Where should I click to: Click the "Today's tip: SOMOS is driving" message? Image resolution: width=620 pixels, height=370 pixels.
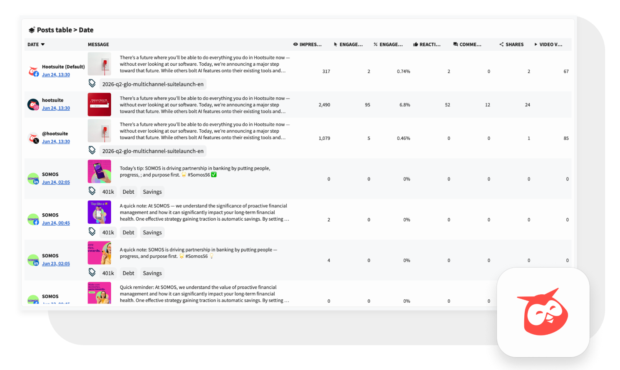[x=195, y=172]
